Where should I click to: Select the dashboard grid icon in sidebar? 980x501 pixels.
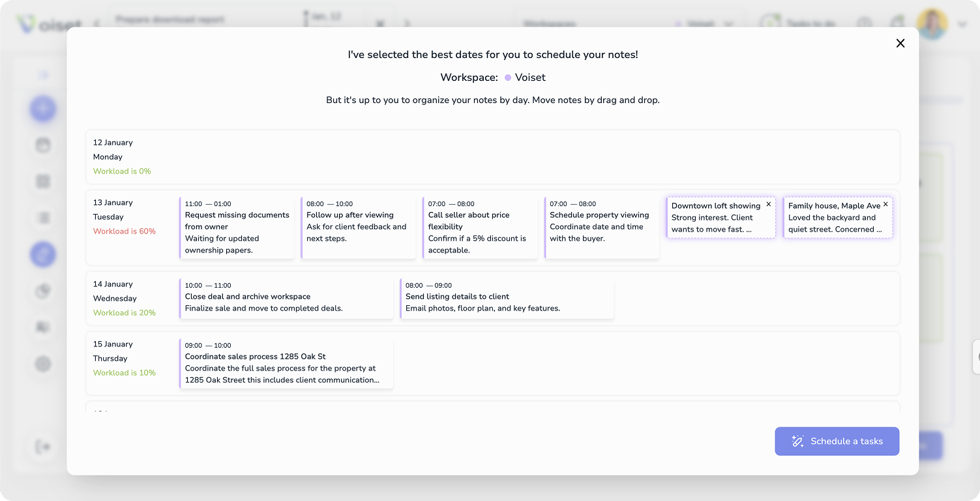tap(43, 181)
